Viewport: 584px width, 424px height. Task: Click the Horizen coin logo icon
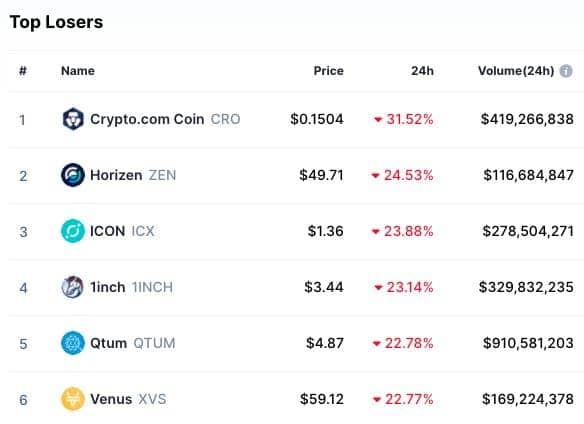coord(73,175)
